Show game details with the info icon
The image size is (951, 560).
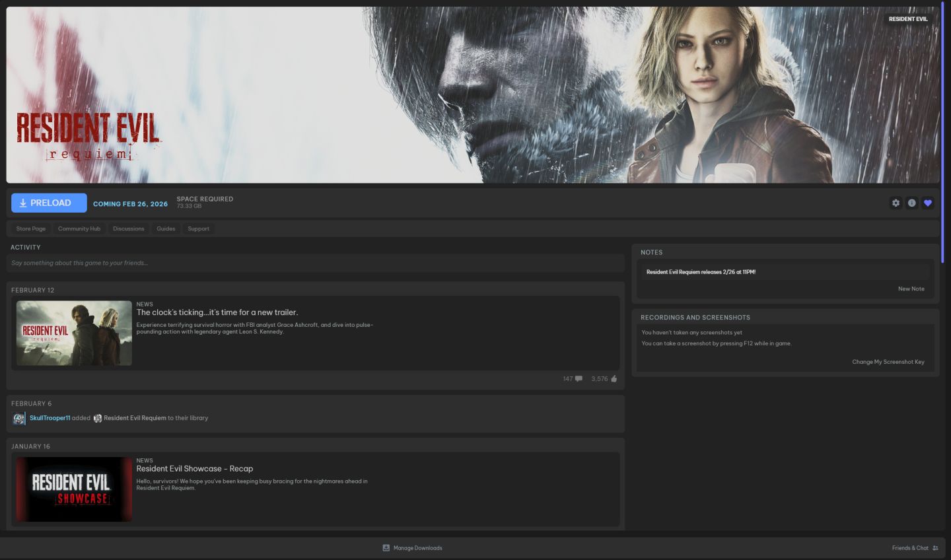click(x=911, y=203)
